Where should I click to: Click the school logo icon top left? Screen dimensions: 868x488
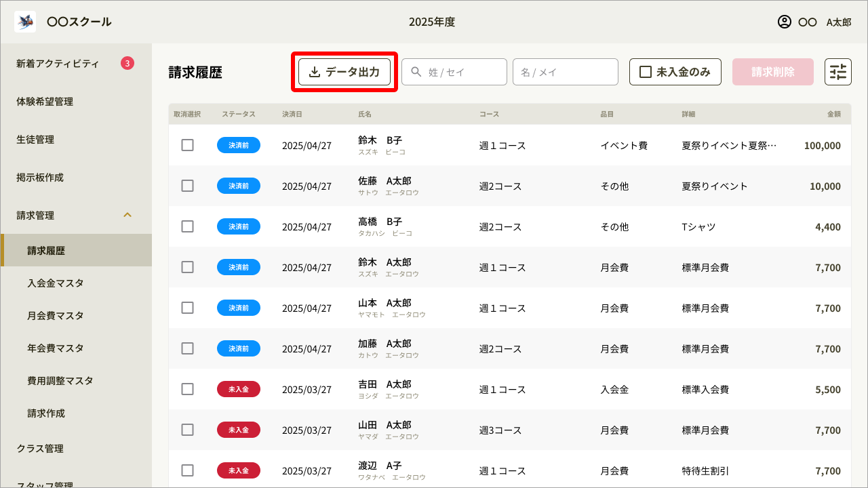click(24, 21)
